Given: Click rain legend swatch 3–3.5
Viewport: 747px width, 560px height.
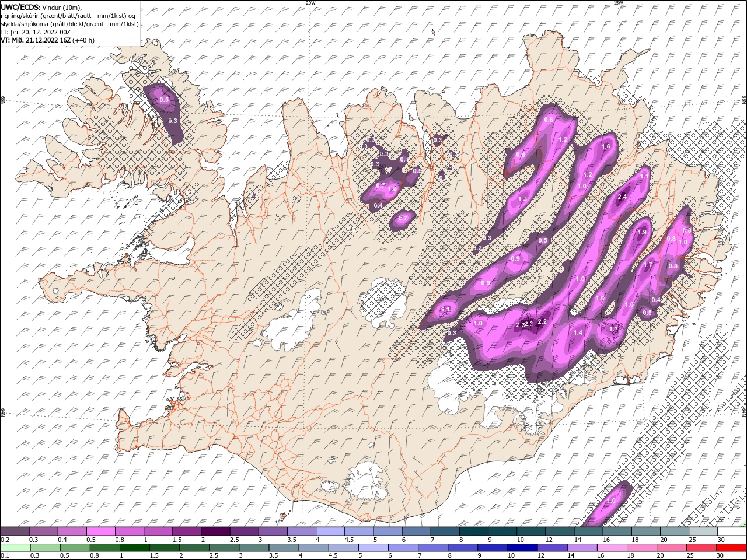Looking at the screenshot, I should coord(254,548).
